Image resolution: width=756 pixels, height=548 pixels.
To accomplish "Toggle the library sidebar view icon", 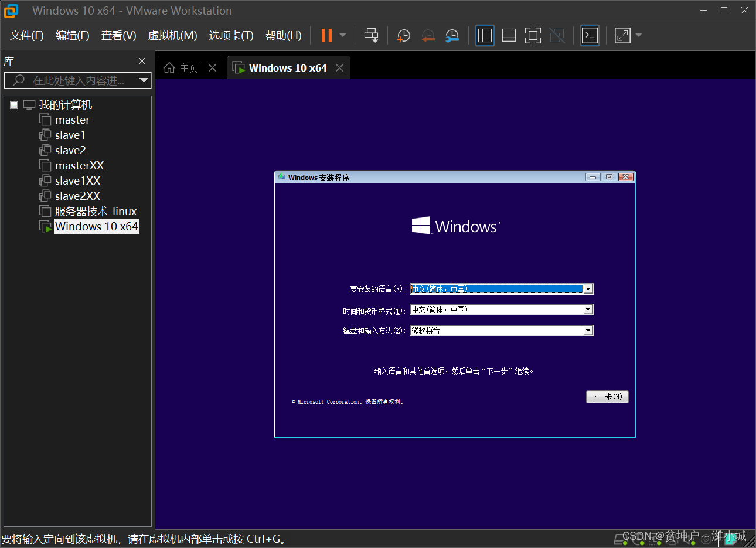I will pos(485,35).
